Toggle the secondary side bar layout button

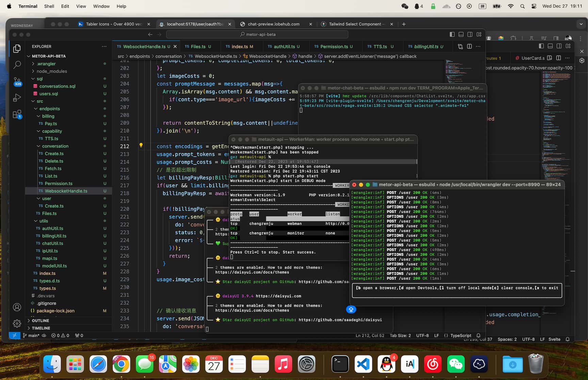point(470,34)
